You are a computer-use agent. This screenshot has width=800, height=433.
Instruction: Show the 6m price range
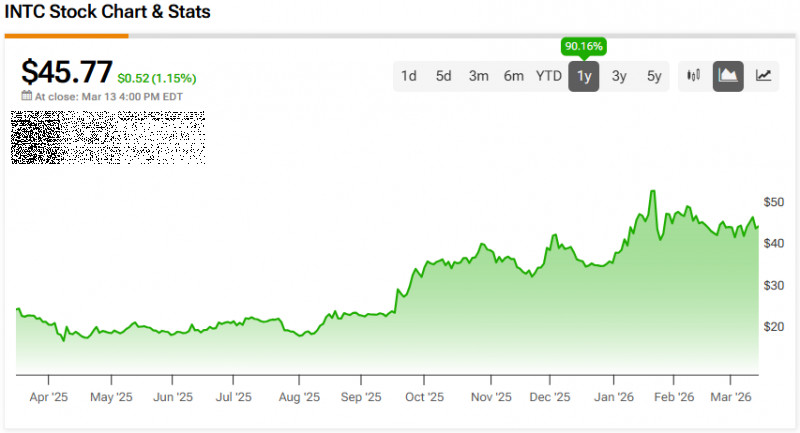pyautogui.click(x=513, y=76)
